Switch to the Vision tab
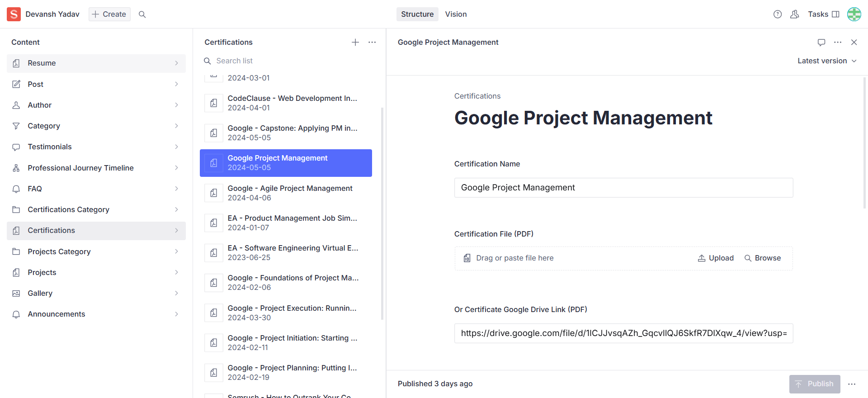The height and width of the screenshot is (398, 868). tap(456, 14)
